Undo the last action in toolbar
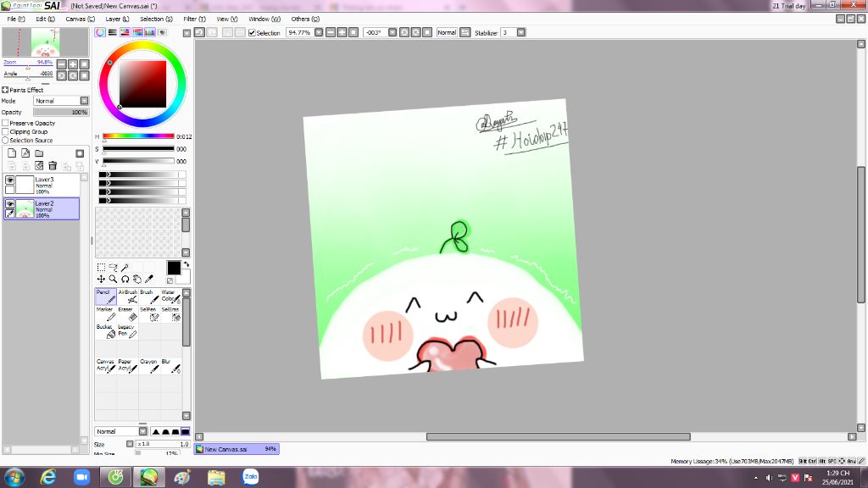Screen dimensions: 868x488 [x=200, y=33]
